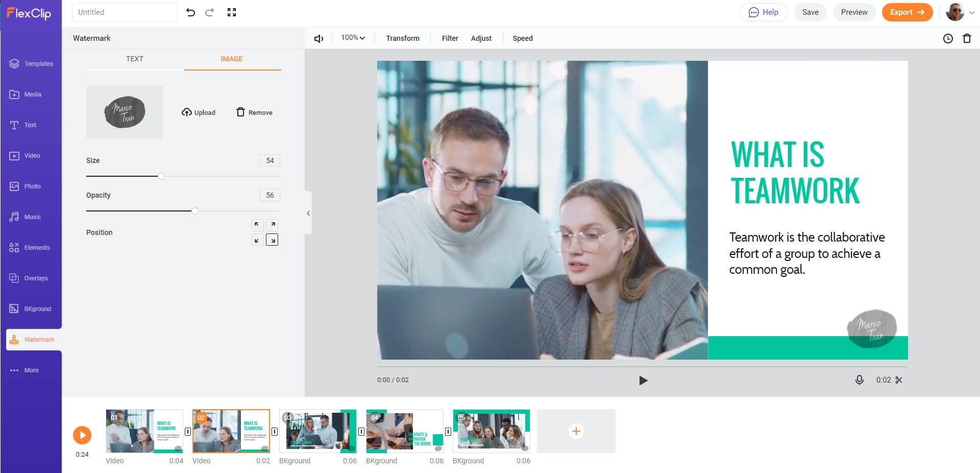Viewport: 980px width, 473px height.
Task: Click the Export button
Action: pos(907,12)
